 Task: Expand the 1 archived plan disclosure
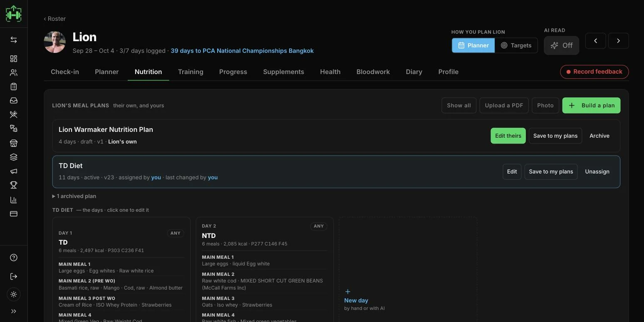coord(74,196)
